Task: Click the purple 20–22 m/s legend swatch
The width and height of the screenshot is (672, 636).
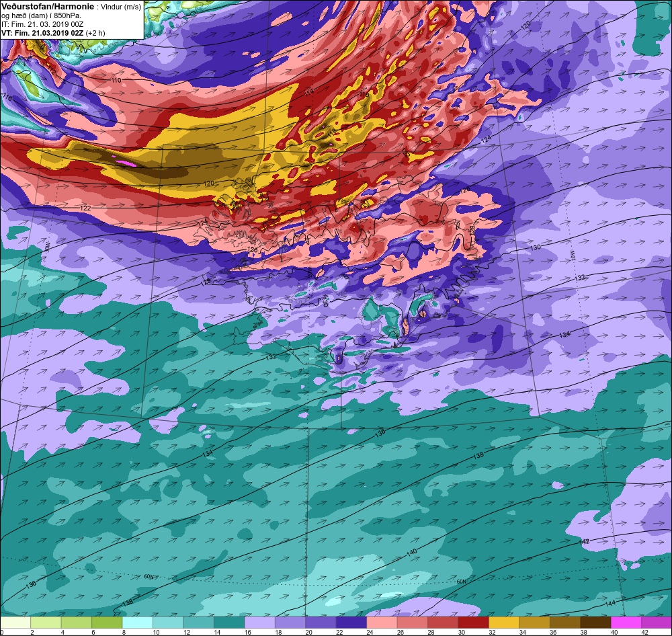Action: click(321, 623)
